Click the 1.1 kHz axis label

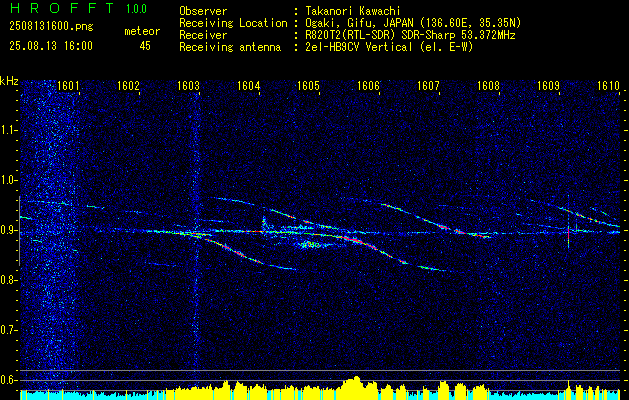tap(8, 130)
